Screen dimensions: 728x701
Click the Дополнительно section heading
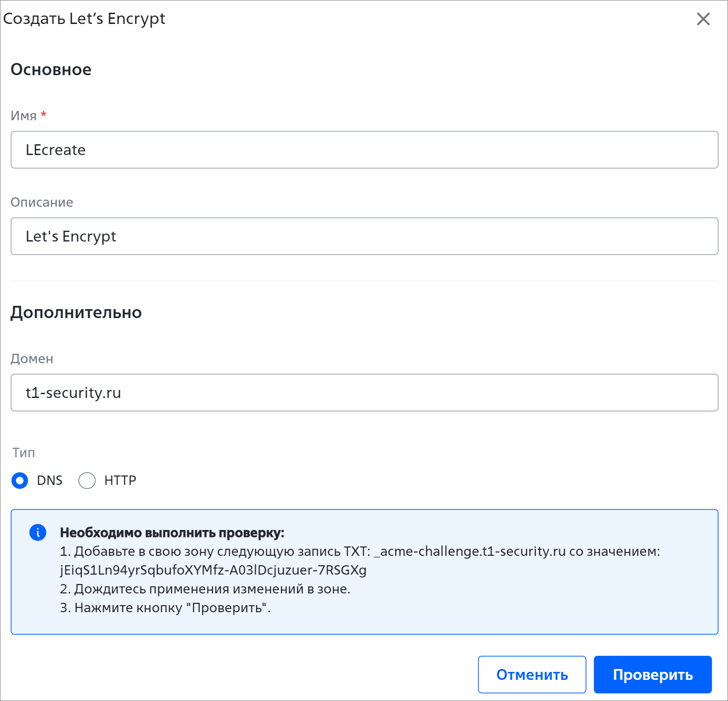tap(76, 312)
